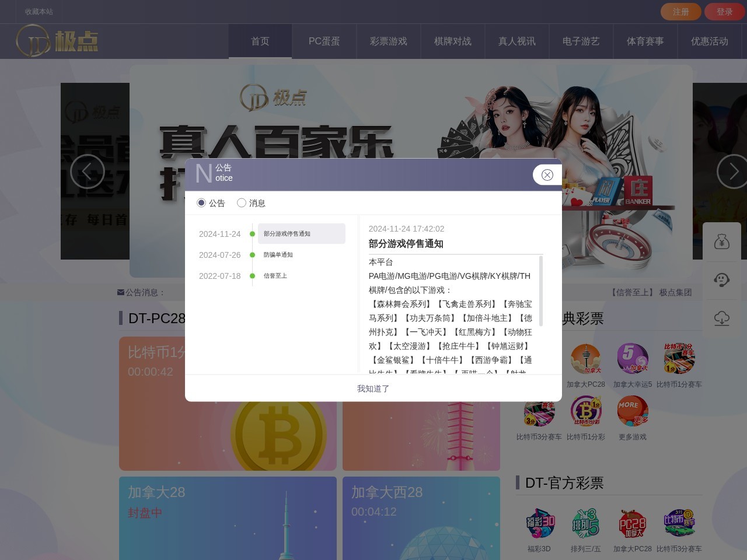Show next banner with right arrow

pos(733,171)
